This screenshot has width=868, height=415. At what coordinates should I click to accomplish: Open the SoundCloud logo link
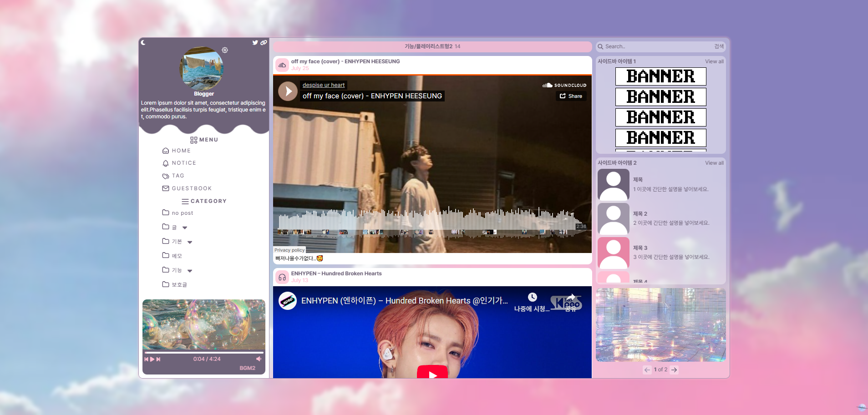click(564, 85)
